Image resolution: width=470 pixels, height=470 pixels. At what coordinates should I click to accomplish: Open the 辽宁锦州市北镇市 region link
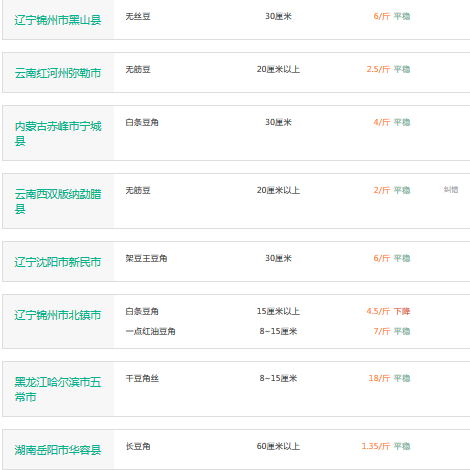tap(58, 315)
